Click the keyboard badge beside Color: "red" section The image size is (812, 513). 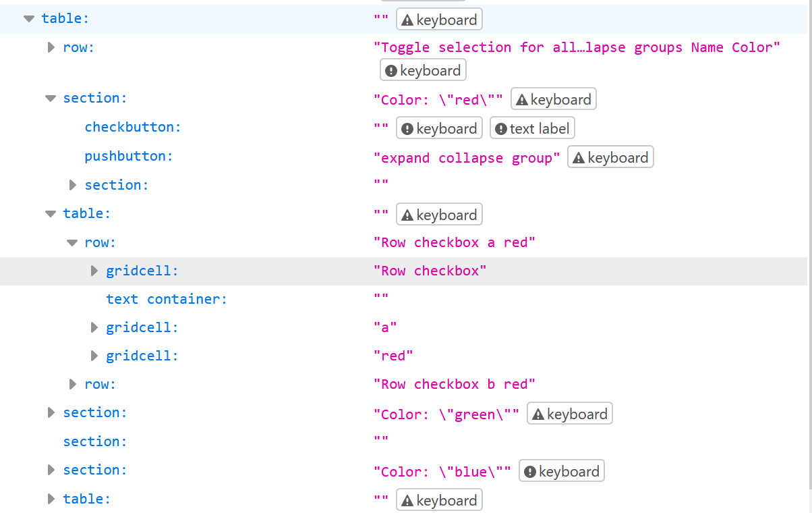click(x=553, y=99)
